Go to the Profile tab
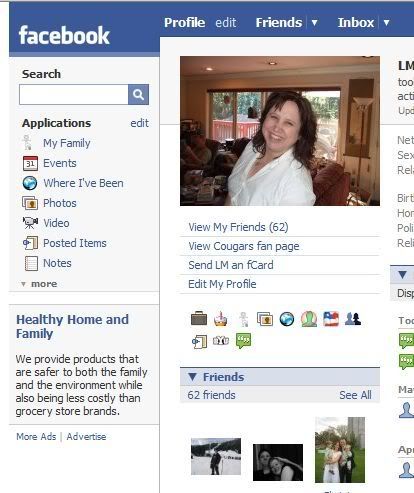Viewport: 414px width, 493px height. pos(184,23)
